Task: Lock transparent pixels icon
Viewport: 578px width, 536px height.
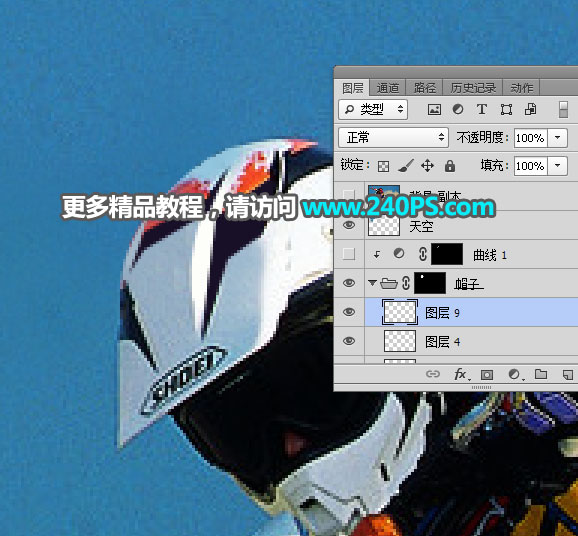Action: coord(383,167)
